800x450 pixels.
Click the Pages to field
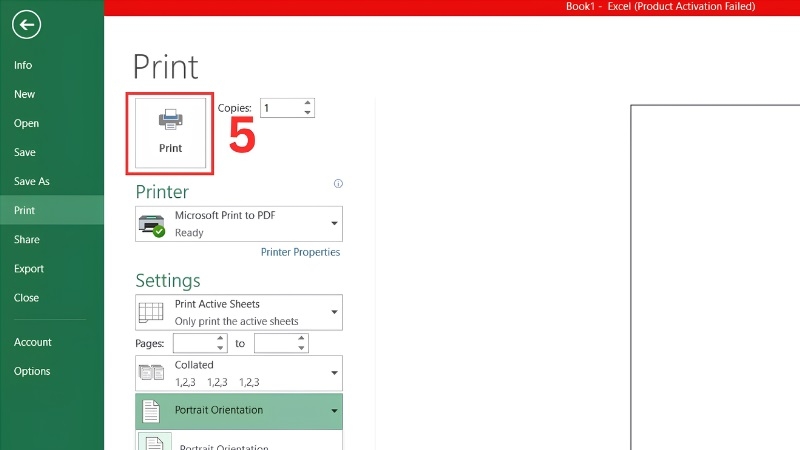pyautogui.click(x=276, y=343)
